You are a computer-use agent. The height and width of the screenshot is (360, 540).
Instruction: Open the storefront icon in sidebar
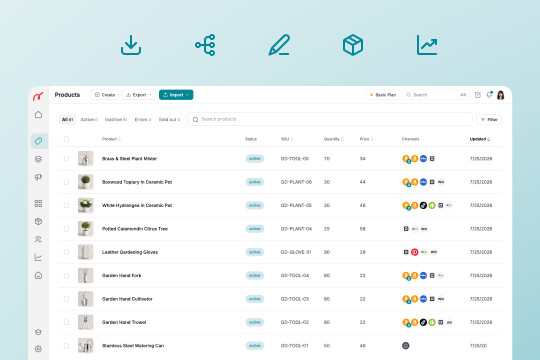tap(38, 275)
